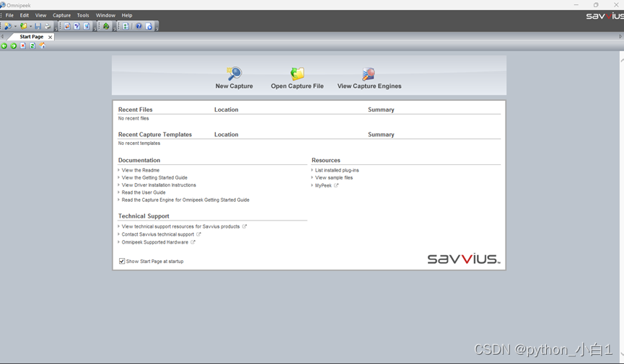Screen dimensions: 624x364
Task: Go forward with the green right arrow
Action: [x=14, y=46]
